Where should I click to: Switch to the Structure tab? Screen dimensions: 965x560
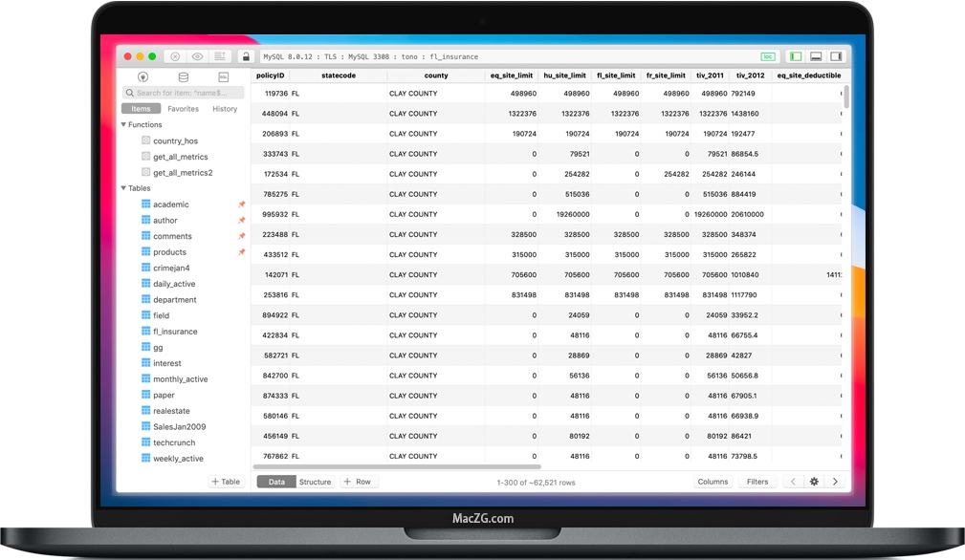[x=316, y=482]
